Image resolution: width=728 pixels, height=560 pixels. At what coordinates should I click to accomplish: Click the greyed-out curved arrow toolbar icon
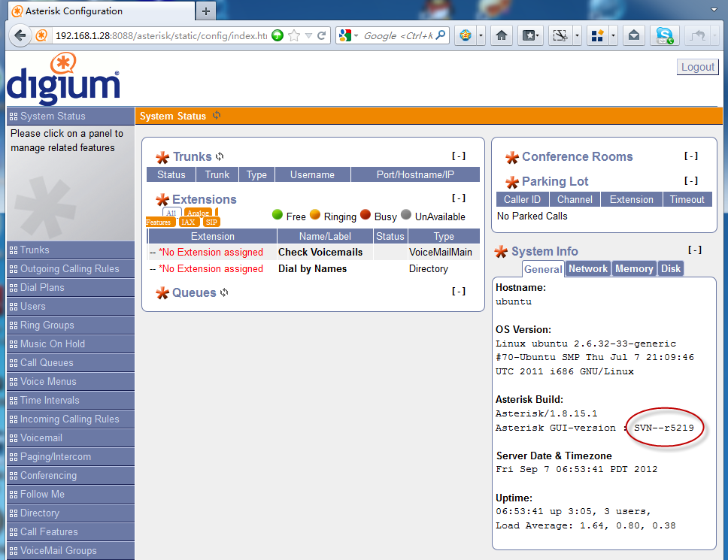pyautogui.click(x=697, y=35)
